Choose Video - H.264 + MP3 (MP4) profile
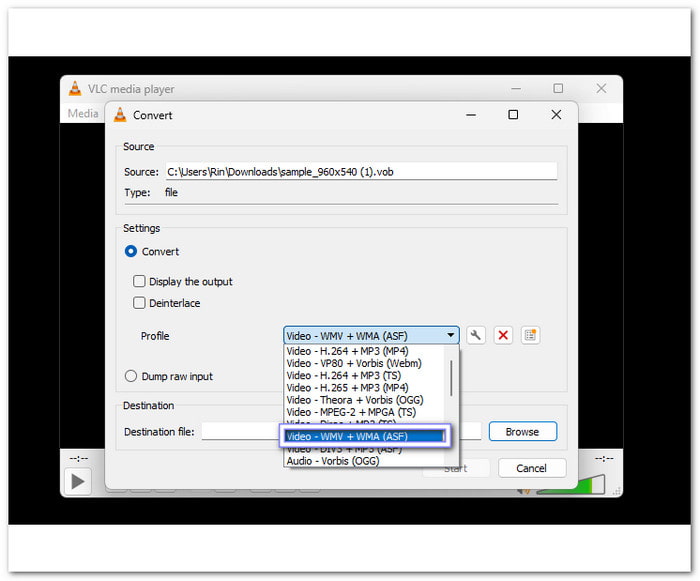 coord(364,351)
